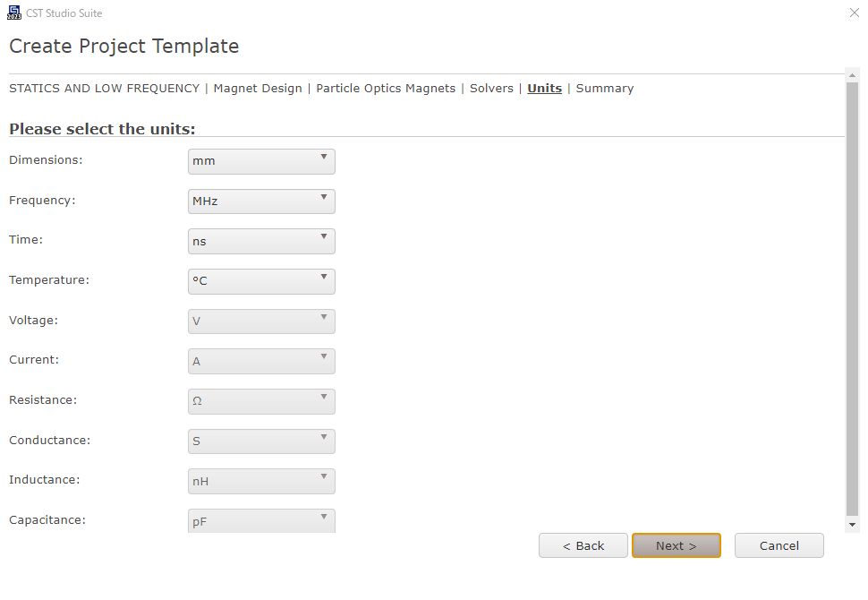Expand the Current unit dropdown
The height and width of the screenshot is (600, 868).
click(x=261, y=361)
